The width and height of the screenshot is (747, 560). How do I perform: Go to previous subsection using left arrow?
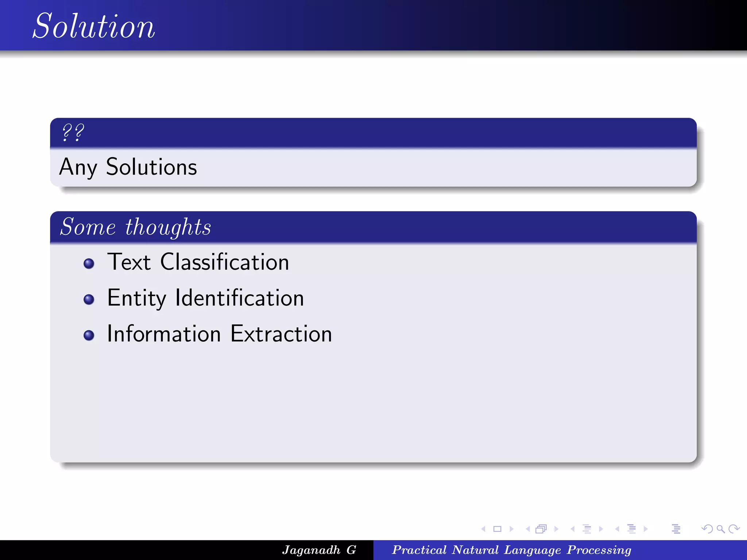[x=573, y=529]
